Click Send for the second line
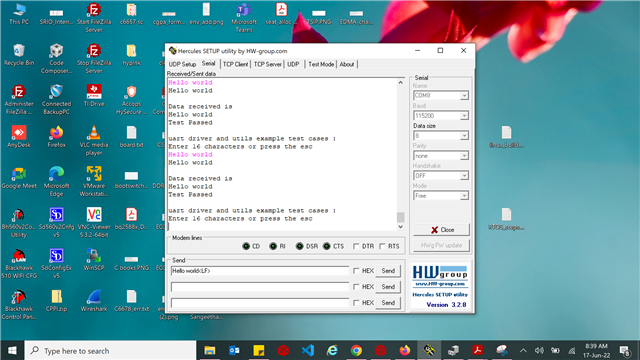Viewport: 640px width, 360px height. 388,287
